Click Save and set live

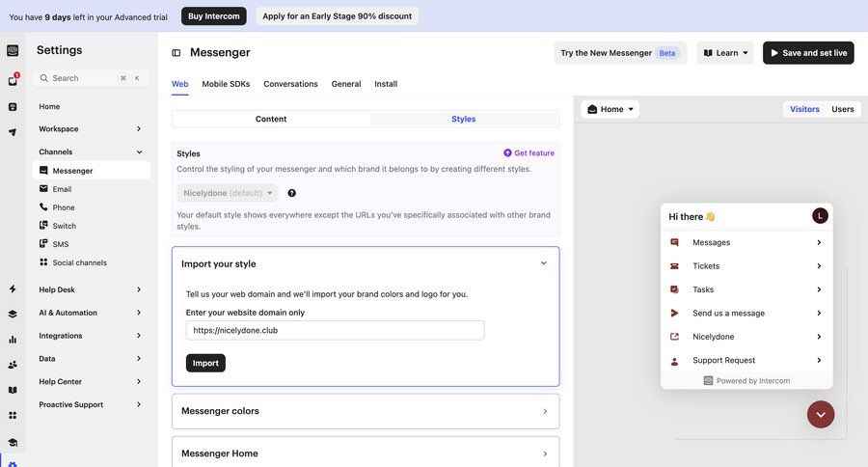[x=808, y=53]
